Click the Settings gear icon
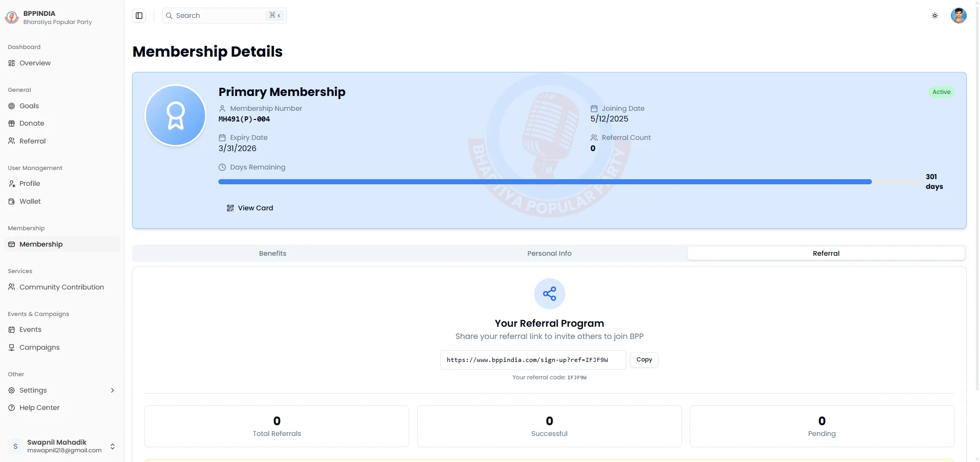 click(12, 391)
